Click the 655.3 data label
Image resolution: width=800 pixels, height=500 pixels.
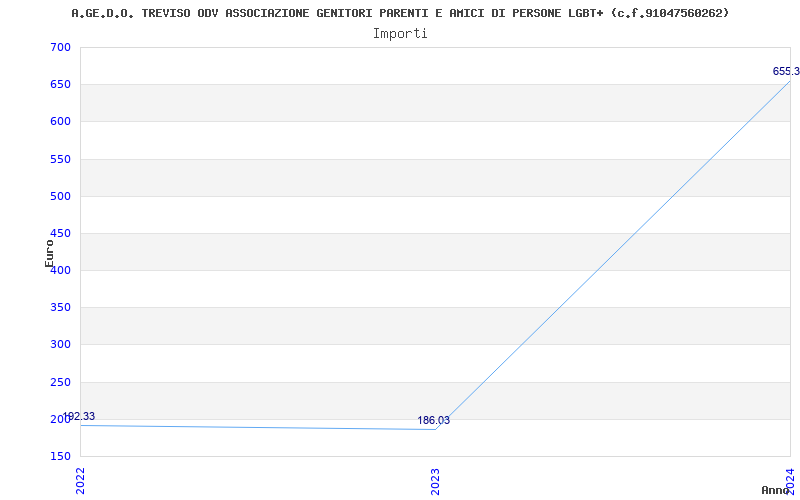786,71
